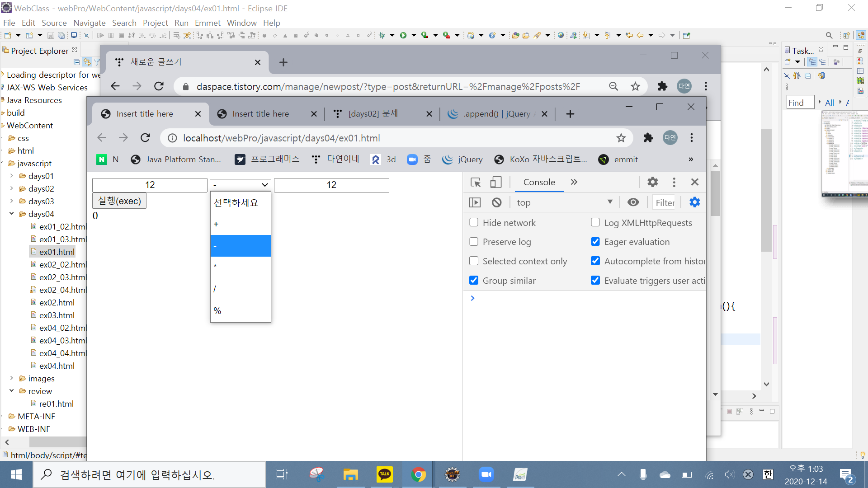Collapse the days04 folder in Project Explorer
This screenshot has width=868, height=488.
12,214
